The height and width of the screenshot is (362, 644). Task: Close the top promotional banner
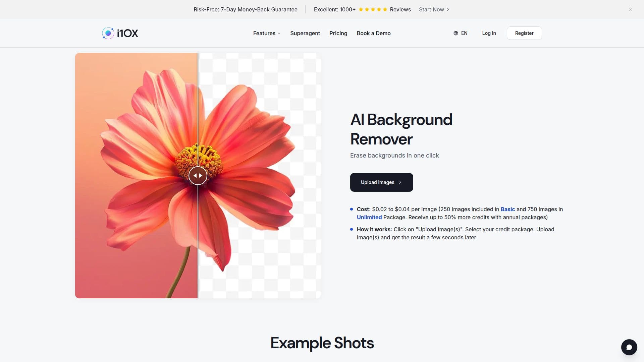click(631, 9)
